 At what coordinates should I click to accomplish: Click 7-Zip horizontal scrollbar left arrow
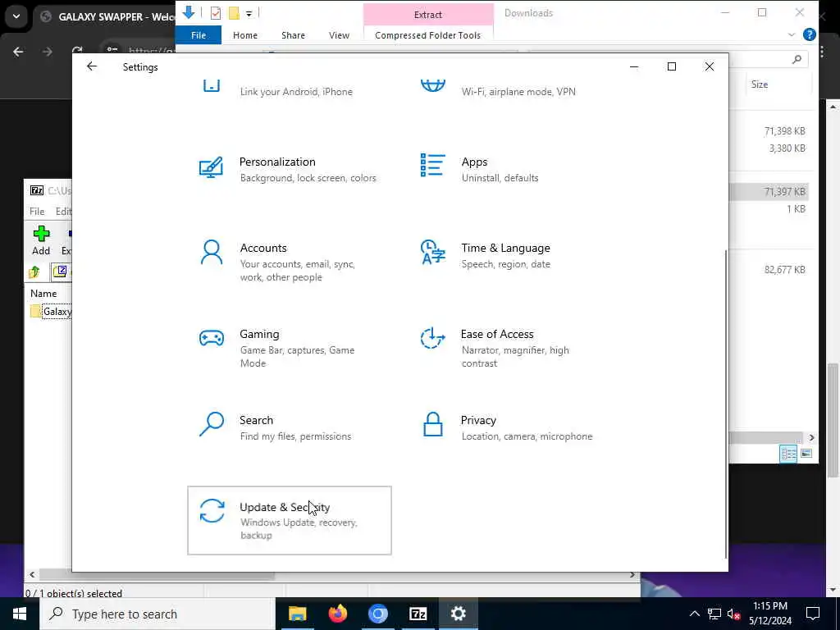pyautogui.click(x=32, y=575)
